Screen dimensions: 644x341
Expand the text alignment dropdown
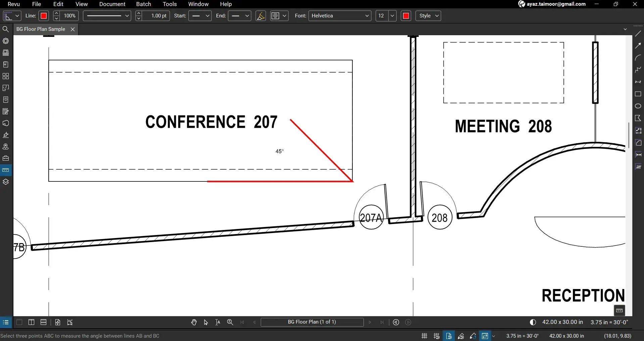click(x=285, y=16)
